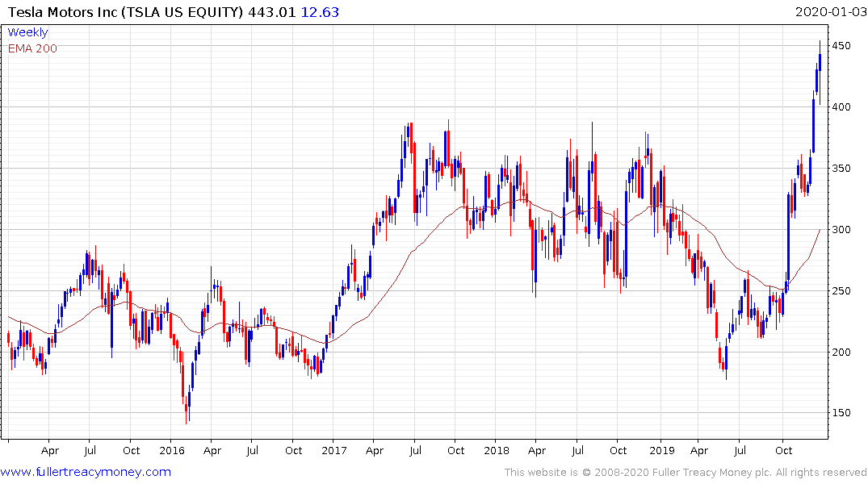Click the 2019 year label on time axis
The image size is (868, 484).
pos(662,451)
